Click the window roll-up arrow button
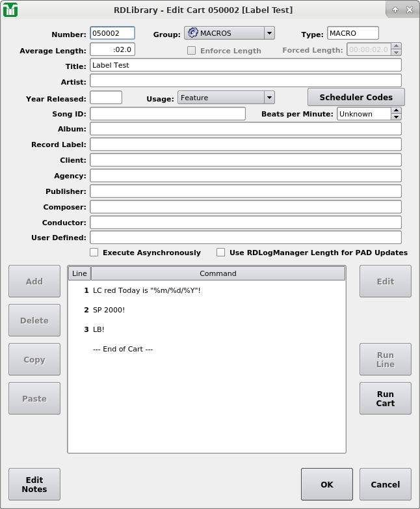This screenshot has height=509, width=420. 395,10
